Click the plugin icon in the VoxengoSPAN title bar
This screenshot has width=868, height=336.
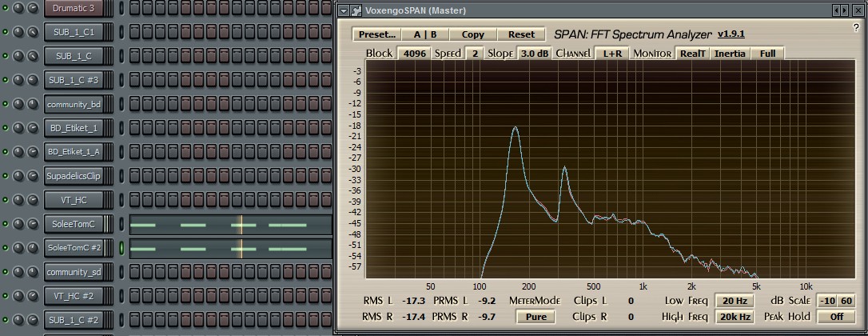point(356,10)
